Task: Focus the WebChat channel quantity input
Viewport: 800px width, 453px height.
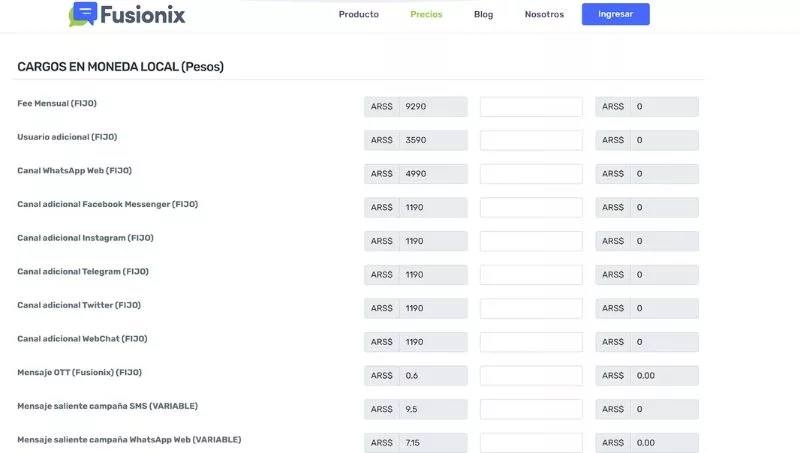Action: click(x=531, y=342)
